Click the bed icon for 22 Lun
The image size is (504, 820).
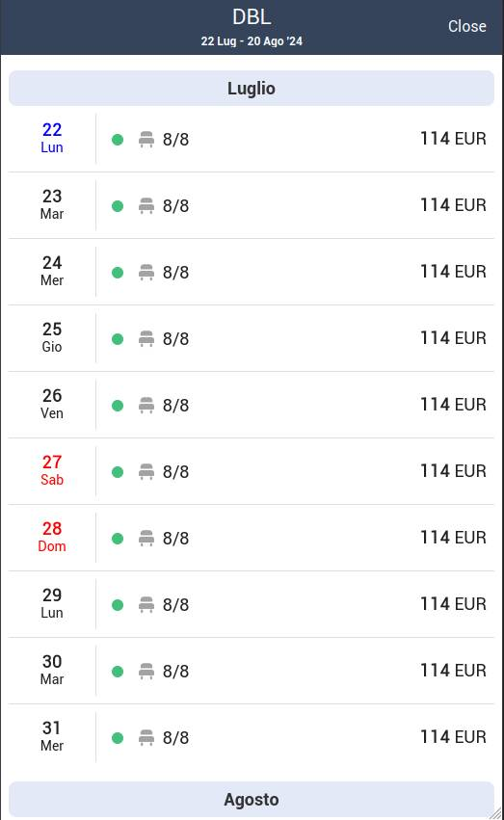pyautogui.click(x=146, y=140)
